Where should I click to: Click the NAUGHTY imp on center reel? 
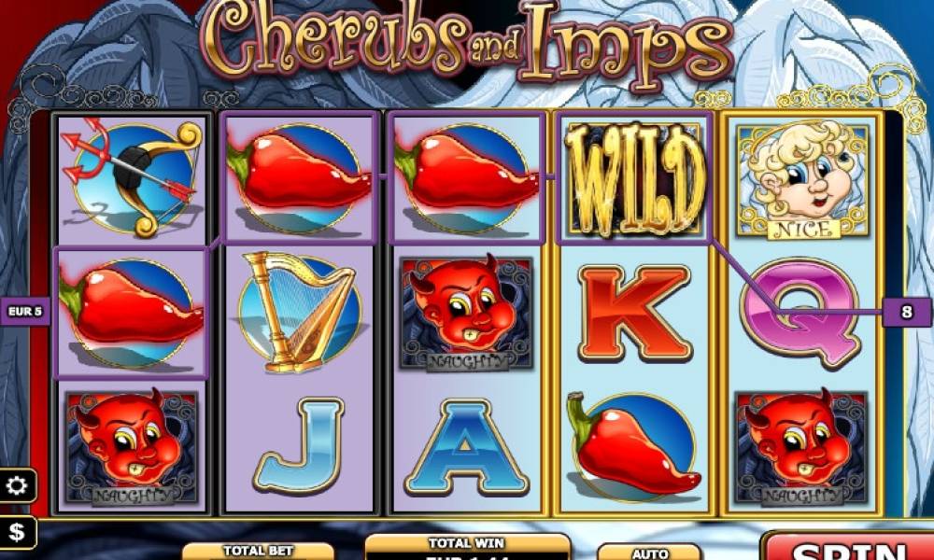[x=466, y=313]
